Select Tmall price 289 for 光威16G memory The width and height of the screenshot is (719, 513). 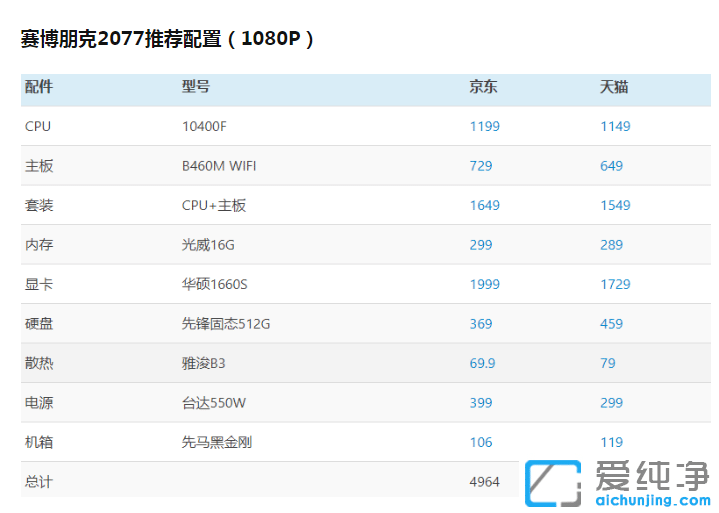[611, 245]
